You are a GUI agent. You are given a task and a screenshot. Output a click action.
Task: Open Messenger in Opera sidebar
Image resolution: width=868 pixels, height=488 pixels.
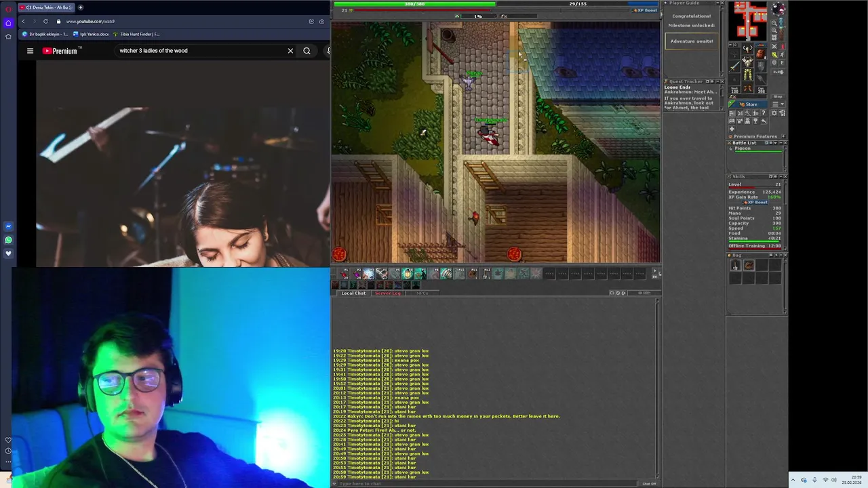(x=8, y=226)
